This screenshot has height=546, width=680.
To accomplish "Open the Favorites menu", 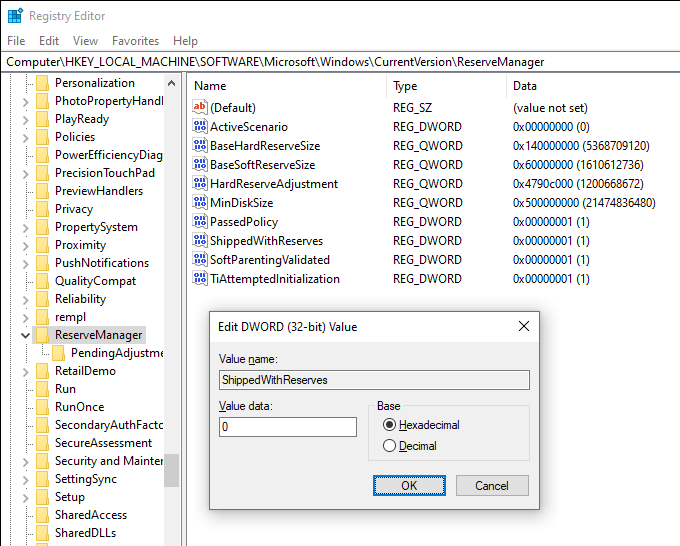I will click(x=135, y=41).
